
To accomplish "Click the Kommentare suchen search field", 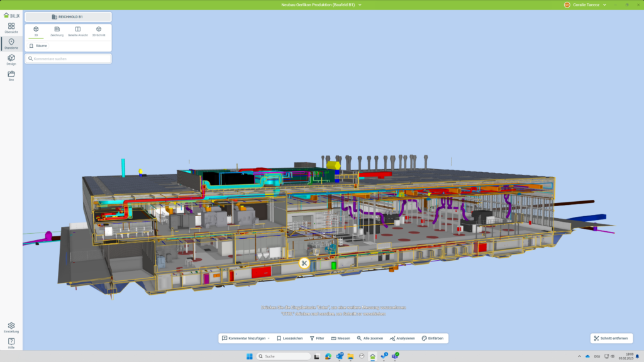I will (x=68, y=58).
